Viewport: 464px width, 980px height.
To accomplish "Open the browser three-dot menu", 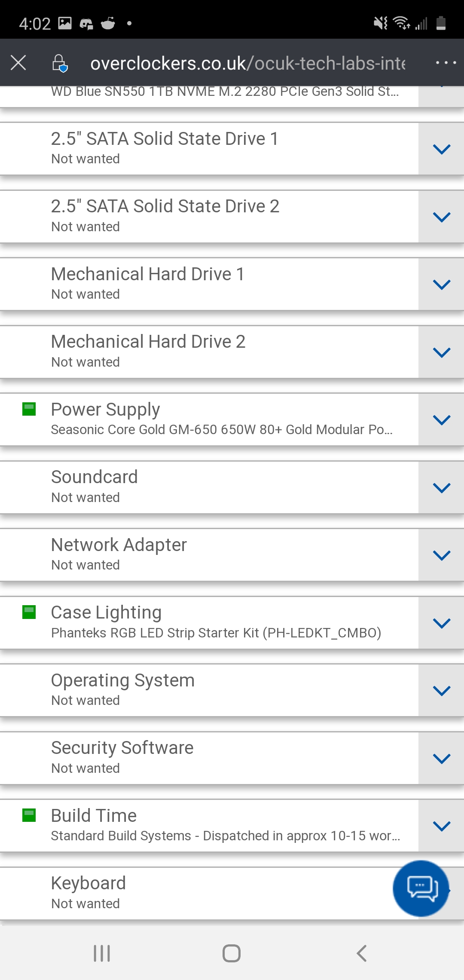I will [x=446, y=63].
